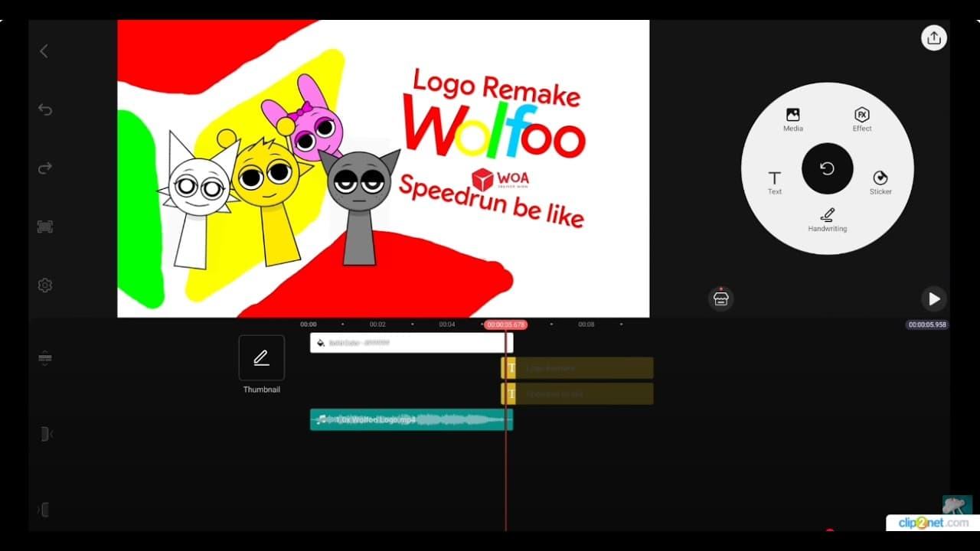Expand timeline tracks vertically
The image size is (980, 551).
(x=44, y=358)
